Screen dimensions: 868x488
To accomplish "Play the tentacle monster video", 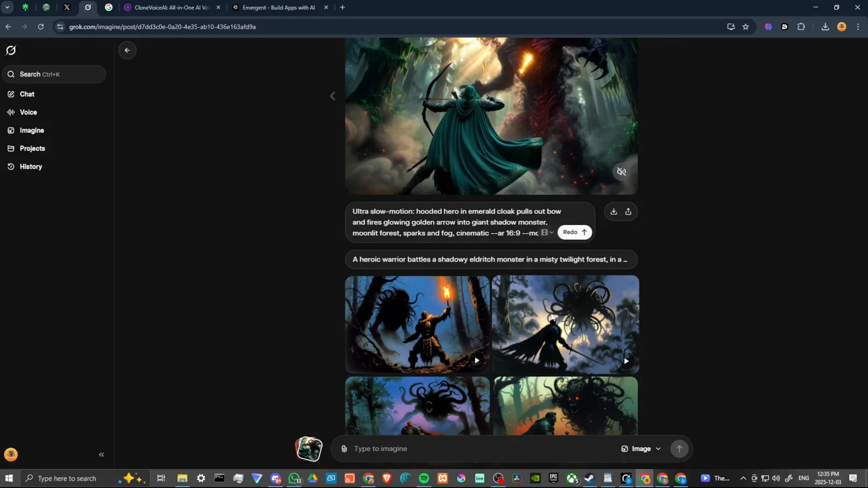I will click(x=626, y=361).
